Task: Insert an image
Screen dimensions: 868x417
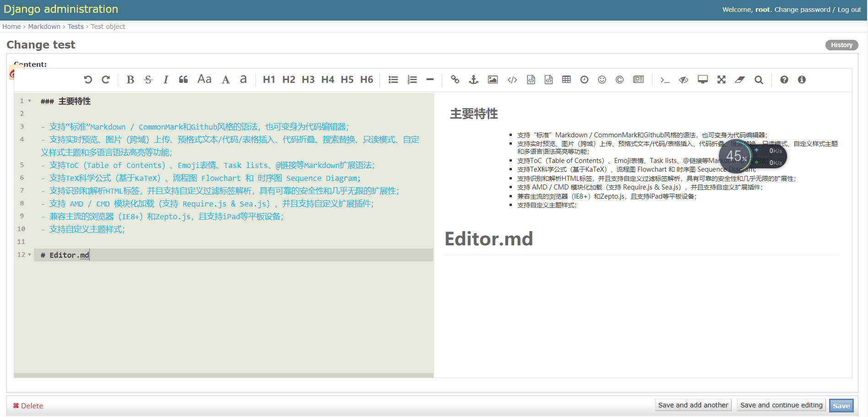Action: tap(493, 80)
